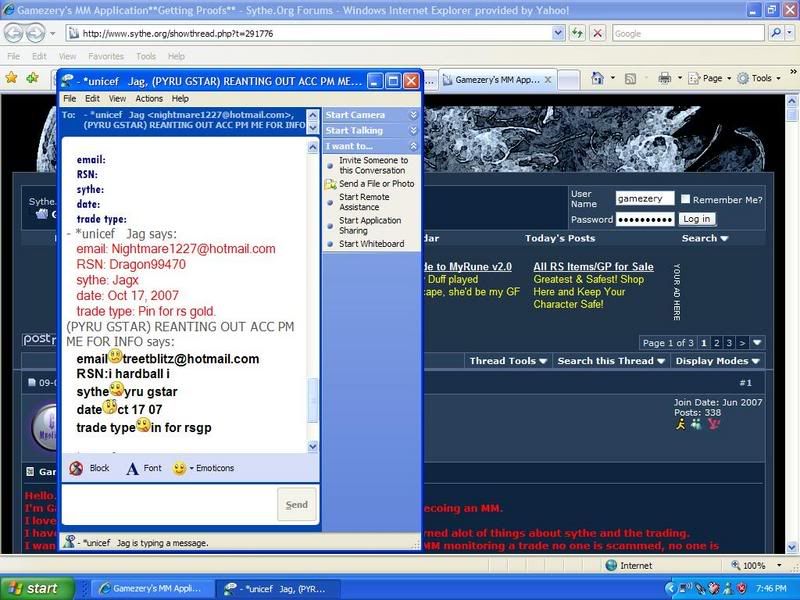The height and width of the screenshot is (600, 800).
Task: Click the Block contact icon in messenger
Action: tap(77, 468)
